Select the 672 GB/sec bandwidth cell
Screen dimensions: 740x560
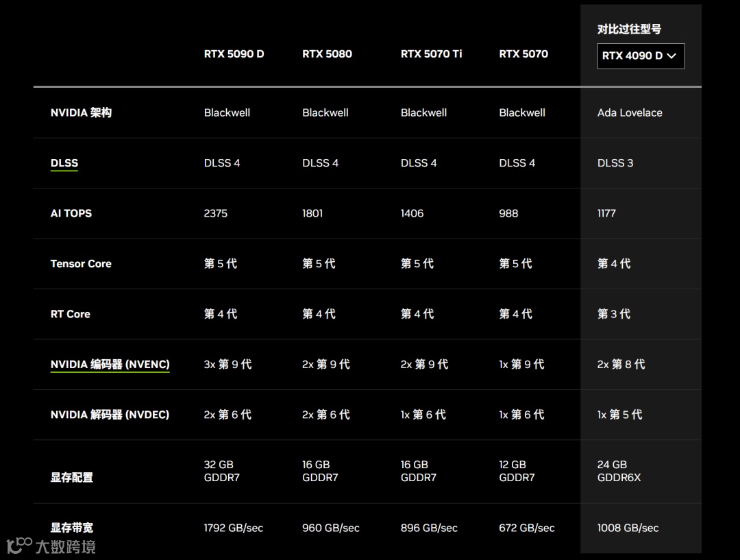pos(527,528)
